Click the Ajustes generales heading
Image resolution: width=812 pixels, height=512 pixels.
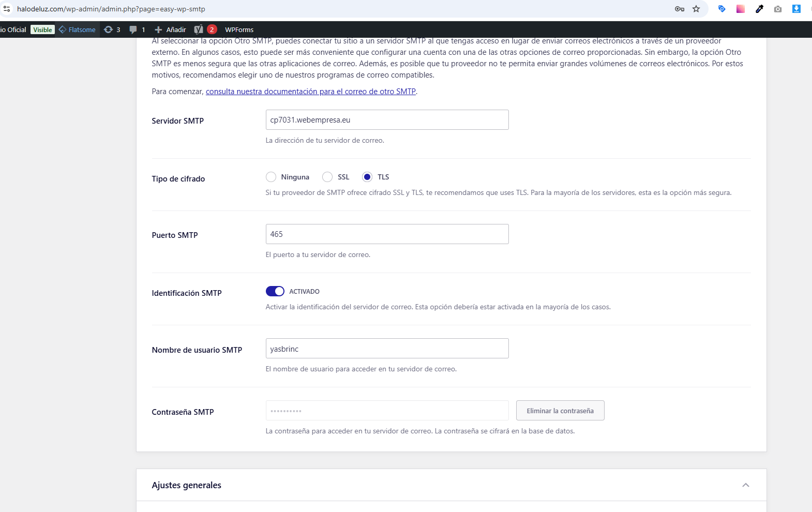pyautogui.click(x=187, y=485)
